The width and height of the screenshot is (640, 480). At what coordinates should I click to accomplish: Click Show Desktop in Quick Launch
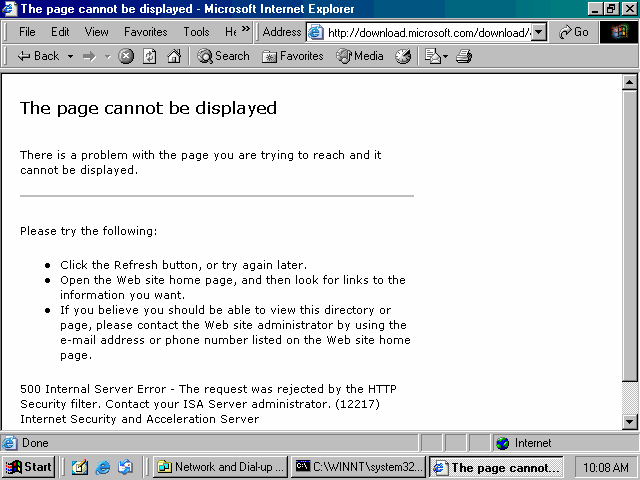point(79,467)
